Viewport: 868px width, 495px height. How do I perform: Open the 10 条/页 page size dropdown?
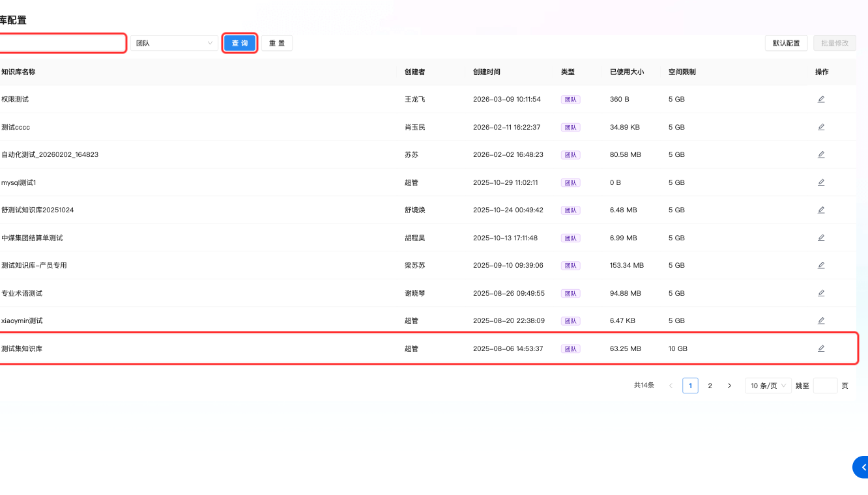pyautogui.click(x=768, y=386)
